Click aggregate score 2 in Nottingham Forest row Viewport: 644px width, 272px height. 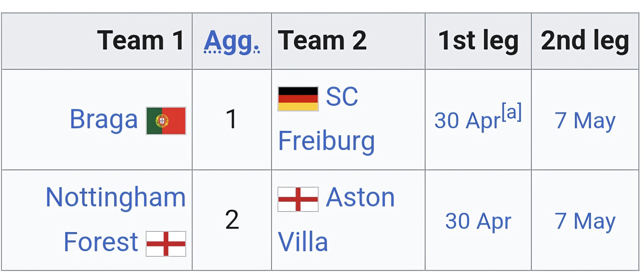click(232, 220)
